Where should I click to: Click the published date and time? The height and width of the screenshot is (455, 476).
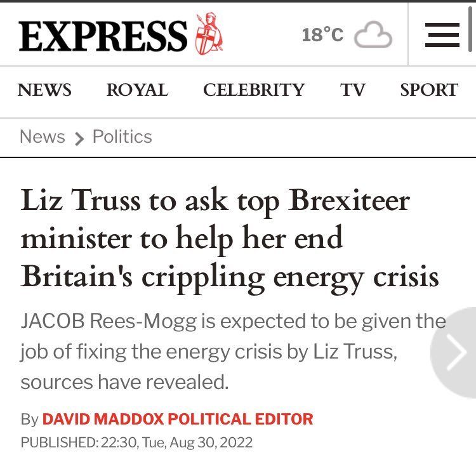point(136,442)
